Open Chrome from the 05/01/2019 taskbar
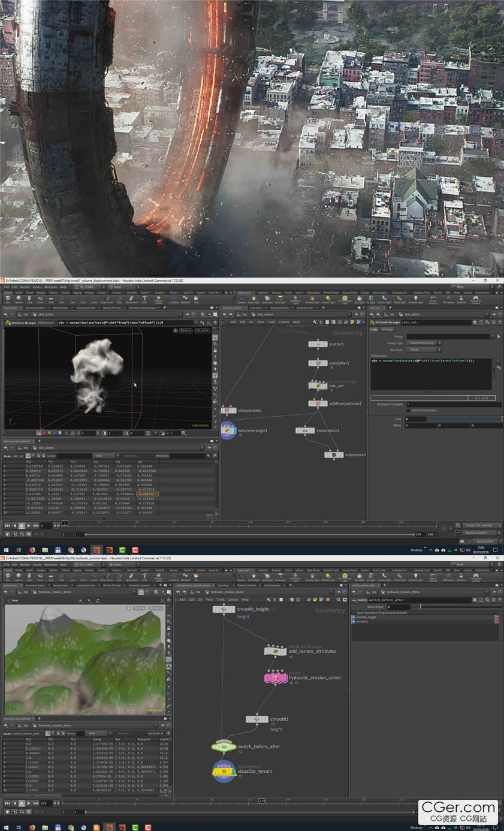 [71, 550]
